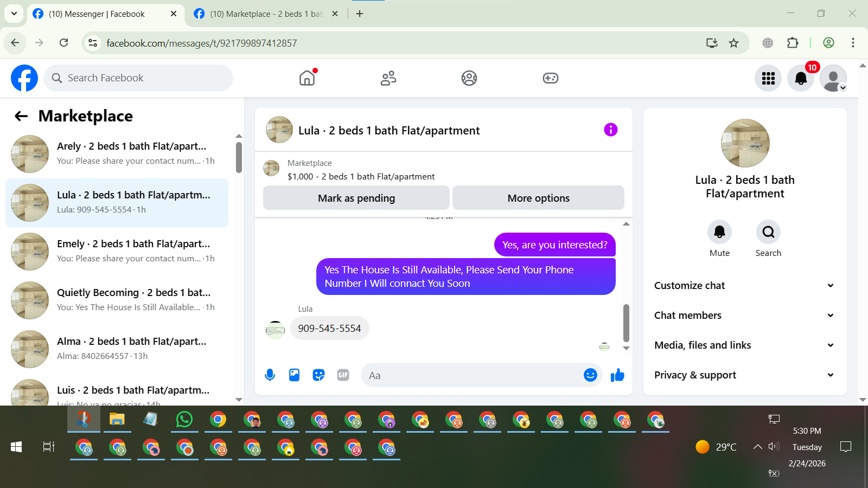Open the notifications bell with 10 badge
Viewport: 868px width, 488px height.
coord(801,78)
